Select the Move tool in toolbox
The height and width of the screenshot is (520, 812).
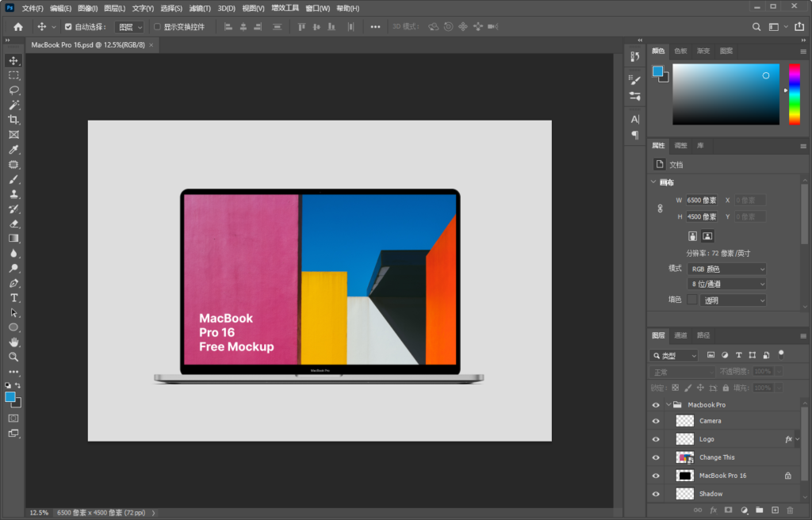pyautogui.click(x=13, y=60)
